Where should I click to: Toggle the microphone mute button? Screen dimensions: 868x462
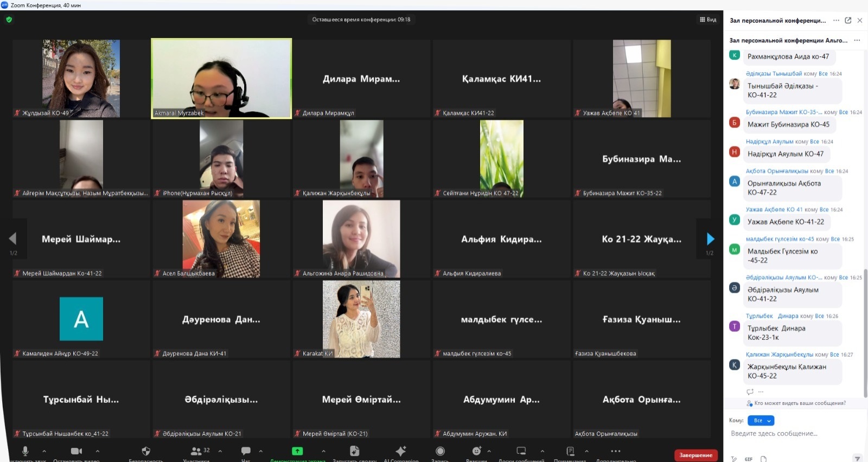pyautogui.click(x=25, y=451)
